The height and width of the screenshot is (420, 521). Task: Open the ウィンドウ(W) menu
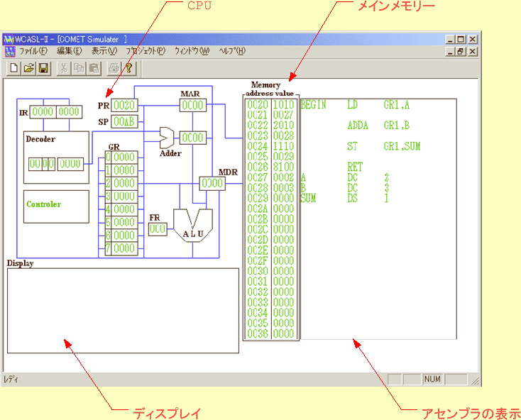[x=192, y=51]
